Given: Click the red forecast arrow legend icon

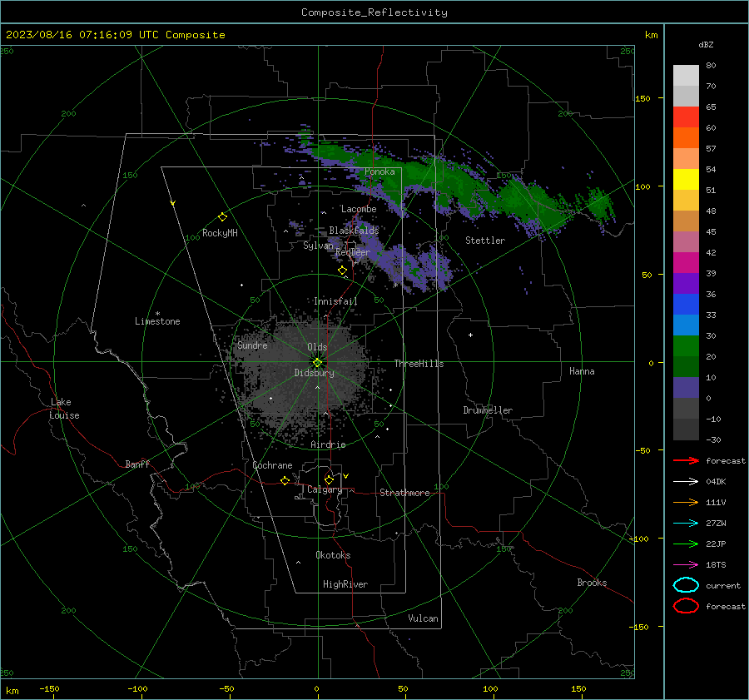Looking at the screenshot, I should click(686, 460).
